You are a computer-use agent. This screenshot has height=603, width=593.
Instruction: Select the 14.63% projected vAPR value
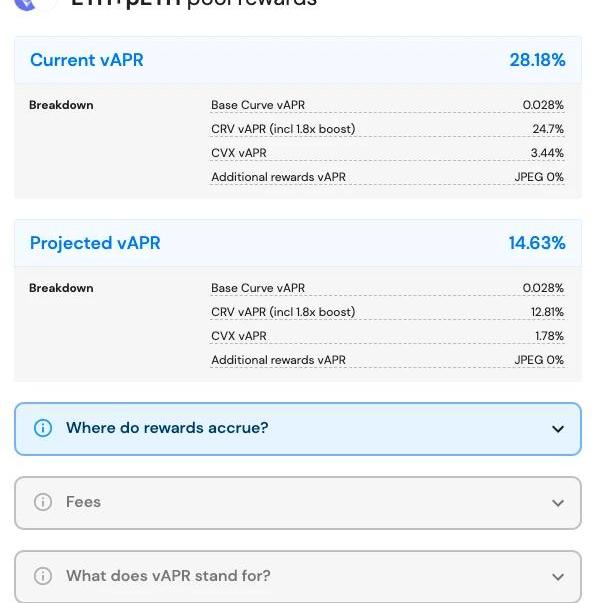[537, 243]
